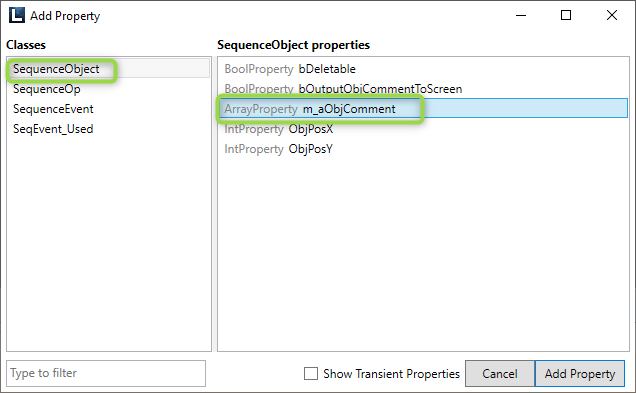
Task: Pick the ObjPosX IntProperty
Action: coord(423,129)
